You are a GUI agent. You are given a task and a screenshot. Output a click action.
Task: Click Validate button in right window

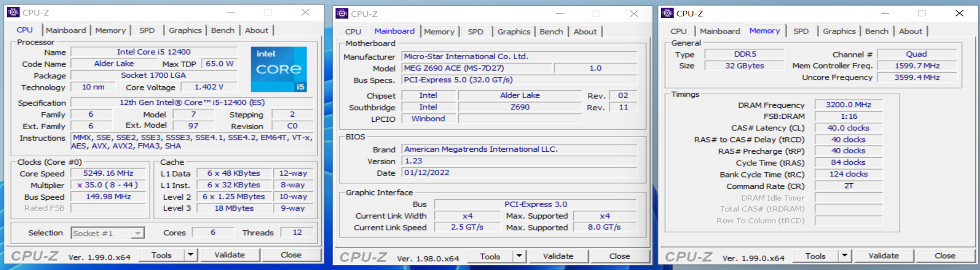point(884,256)
